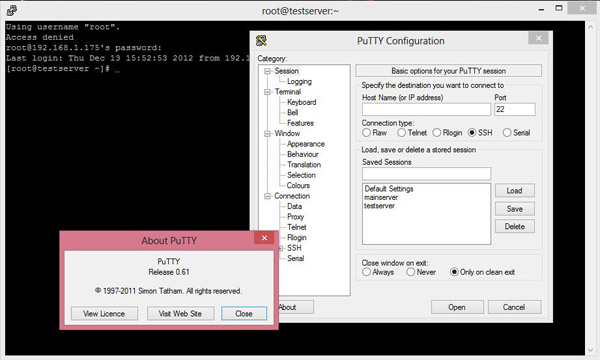Screen dimensions: 600x360
Task: Click the Load session button
Action: click(x=514, y=191)
